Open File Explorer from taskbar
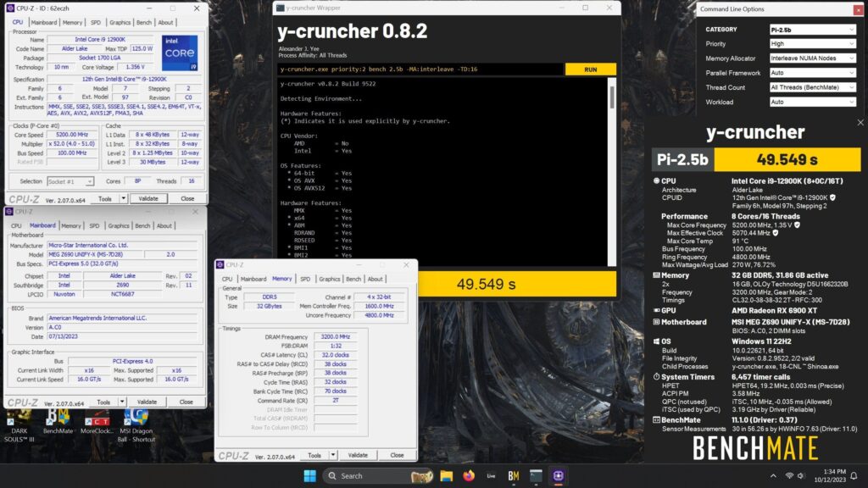Screen dimensions: 868x488 point(446,476)
